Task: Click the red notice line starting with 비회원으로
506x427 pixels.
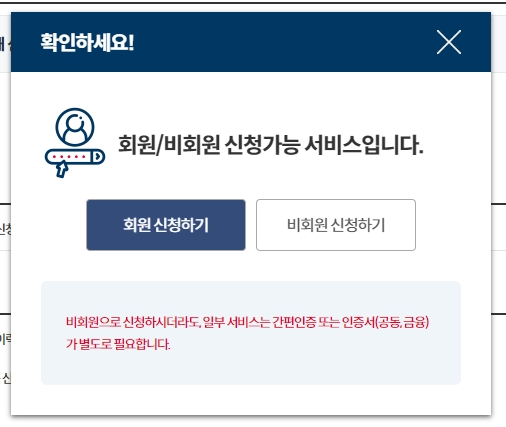Action: [247, 322]
